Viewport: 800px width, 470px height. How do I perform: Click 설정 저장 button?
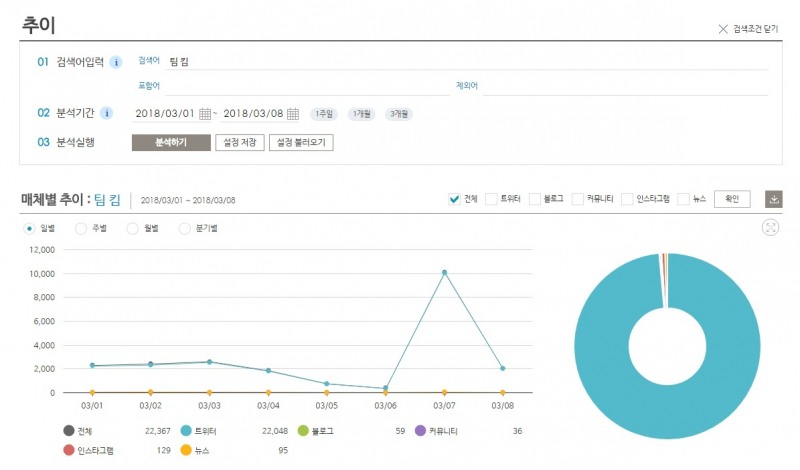(240, 142)
